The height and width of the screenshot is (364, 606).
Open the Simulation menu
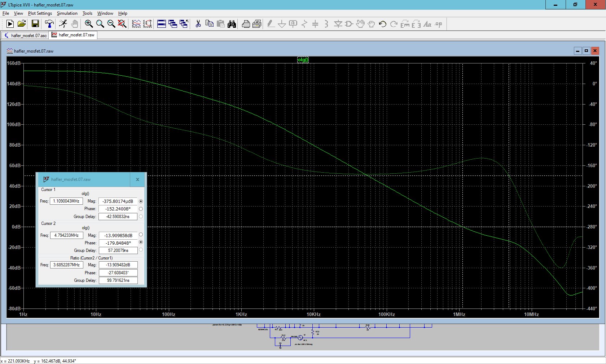(x=67, y=13)
